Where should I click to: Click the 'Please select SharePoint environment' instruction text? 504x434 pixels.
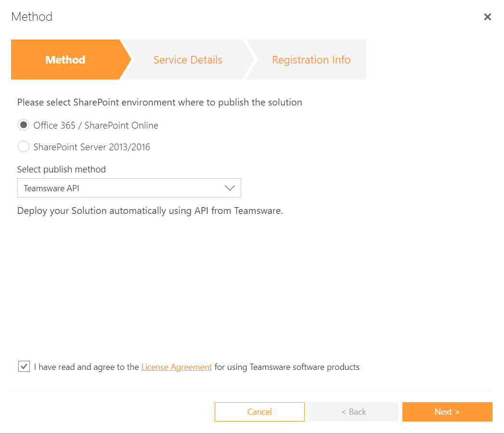(160, 102)
